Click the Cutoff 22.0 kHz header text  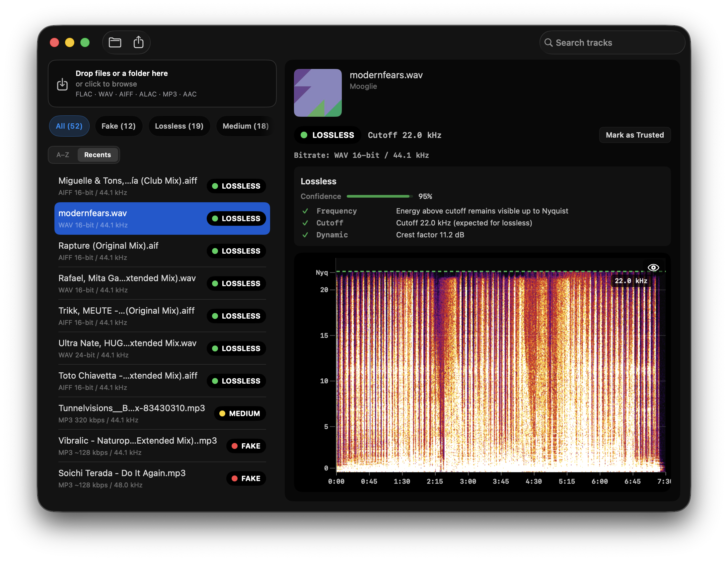point(404,135)
